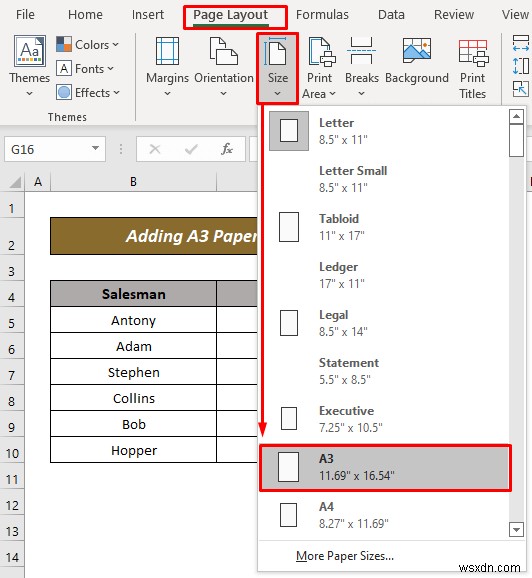Click the Stephen cell

[133, 372]
